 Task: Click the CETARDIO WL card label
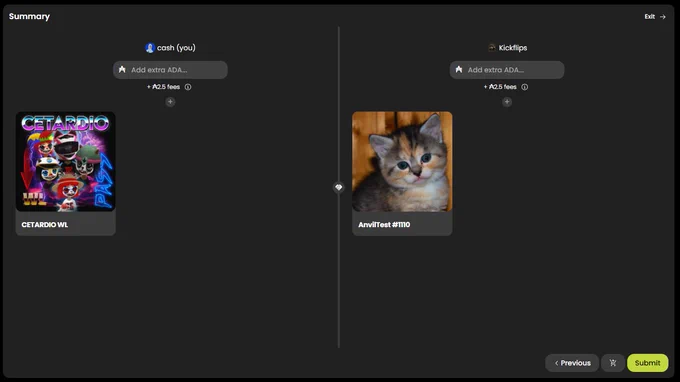click(x=45, y=225)
